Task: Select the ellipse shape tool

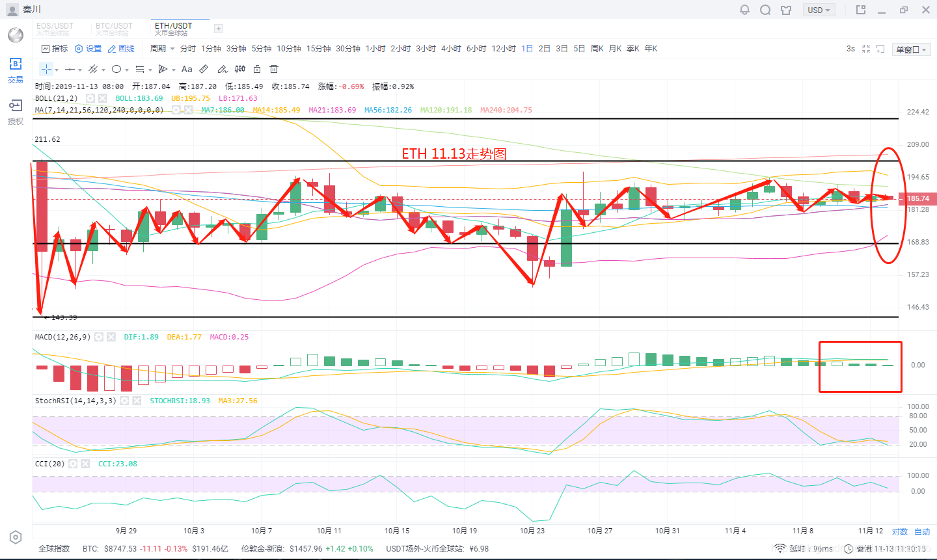Action: [x=116, y=69]
